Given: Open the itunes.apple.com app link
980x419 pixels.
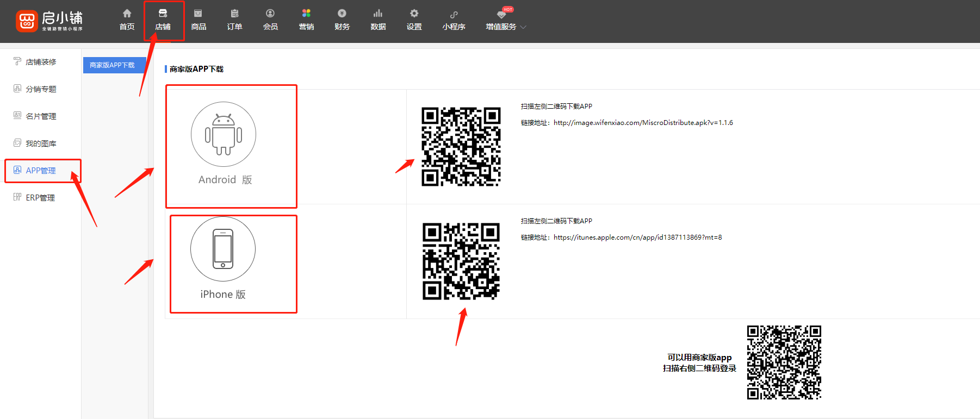Looking at the screenshot, I should click(x=638, y=237).
